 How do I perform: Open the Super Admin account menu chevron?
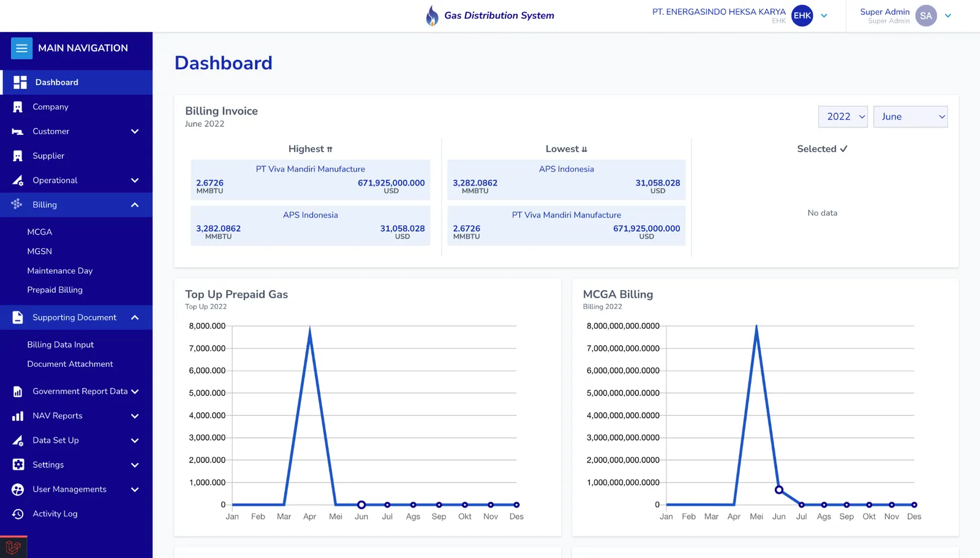pyautogui.click(x=948, y=16)
